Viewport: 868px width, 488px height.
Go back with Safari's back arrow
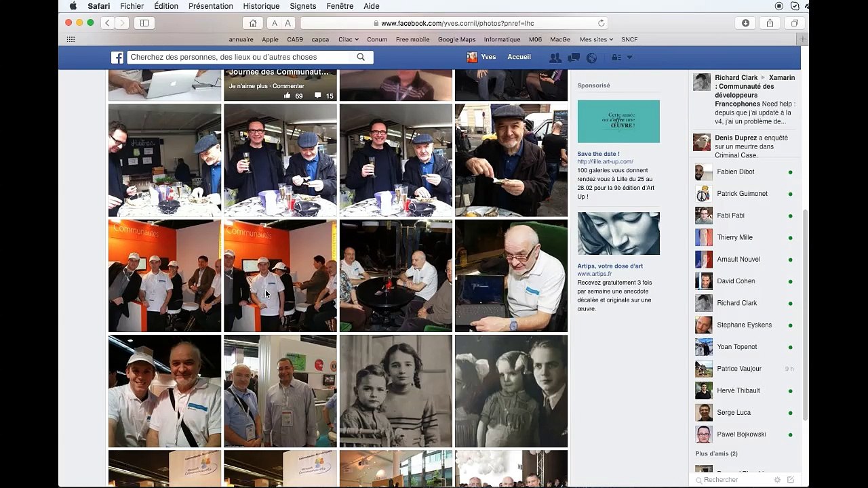107,23
